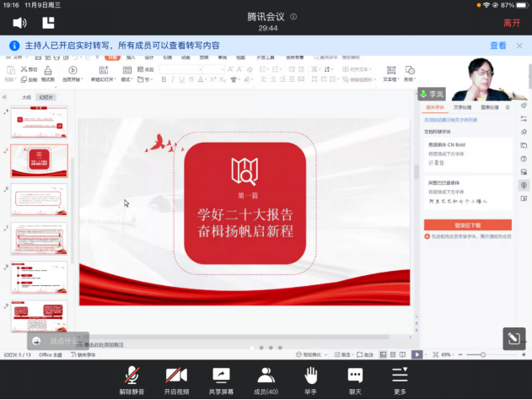
Task: Tap the 解除静音 microphone icon
Action: coord(132,376)
